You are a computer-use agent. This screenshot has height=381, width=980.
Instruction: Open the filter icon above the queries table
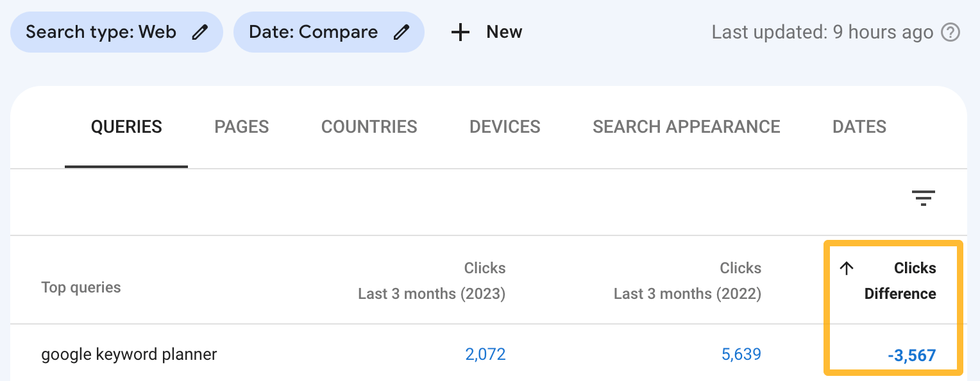pyautogui.click(x=924, y=198)
